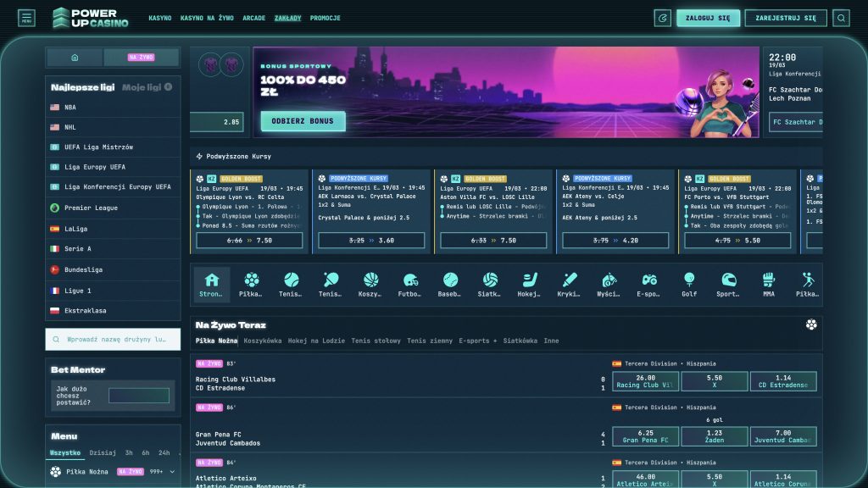This screenshot has width=868, height=488.
Task: Select E-sports + live tab
Action: click(x=478, y=341)
